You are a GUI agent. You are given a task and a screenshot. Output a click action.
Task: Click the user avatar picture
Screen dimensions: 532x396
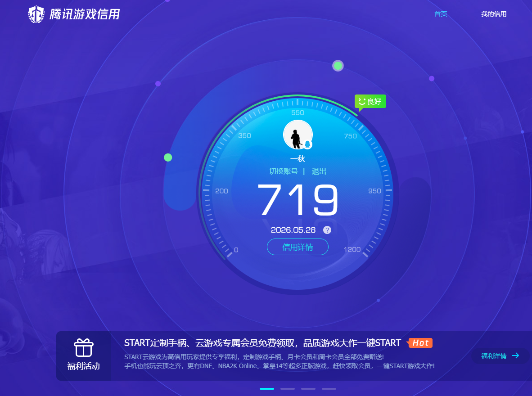coord(298,135)
